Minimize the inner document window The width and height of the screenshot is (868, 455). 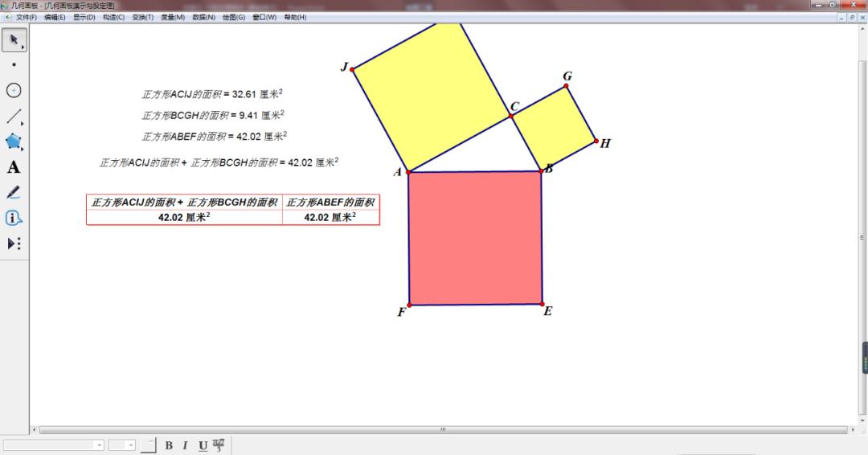pos(841,17)
